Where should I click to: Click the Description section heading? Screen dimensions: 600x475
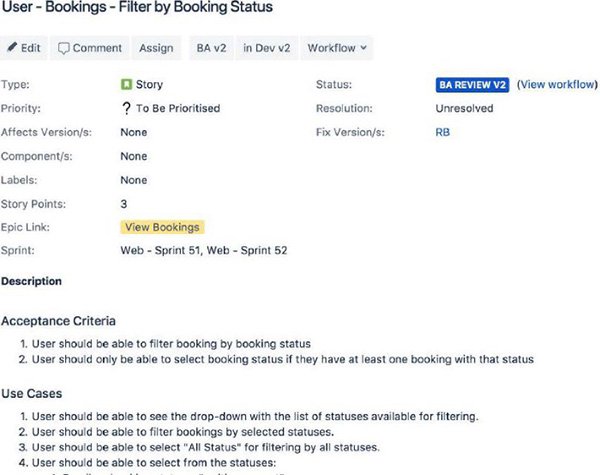(31, 281)
